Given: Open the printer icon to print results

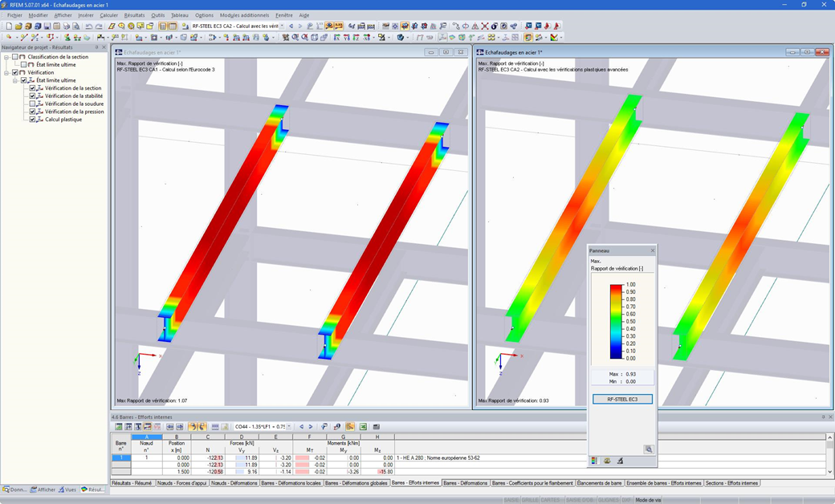Looking at the screenshot, I should (x=67, y=27).
